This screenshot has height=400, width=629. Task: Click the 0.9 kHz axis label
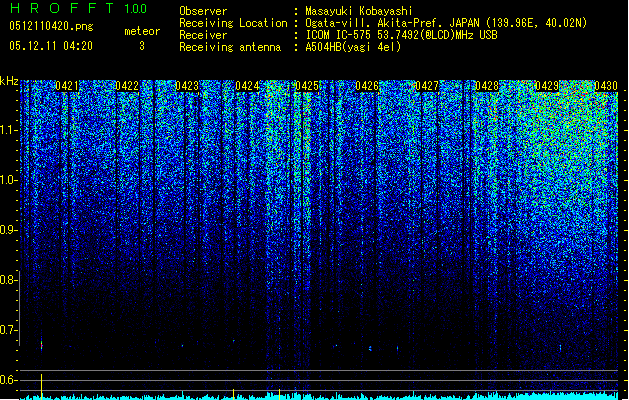[x=8, y=230]
